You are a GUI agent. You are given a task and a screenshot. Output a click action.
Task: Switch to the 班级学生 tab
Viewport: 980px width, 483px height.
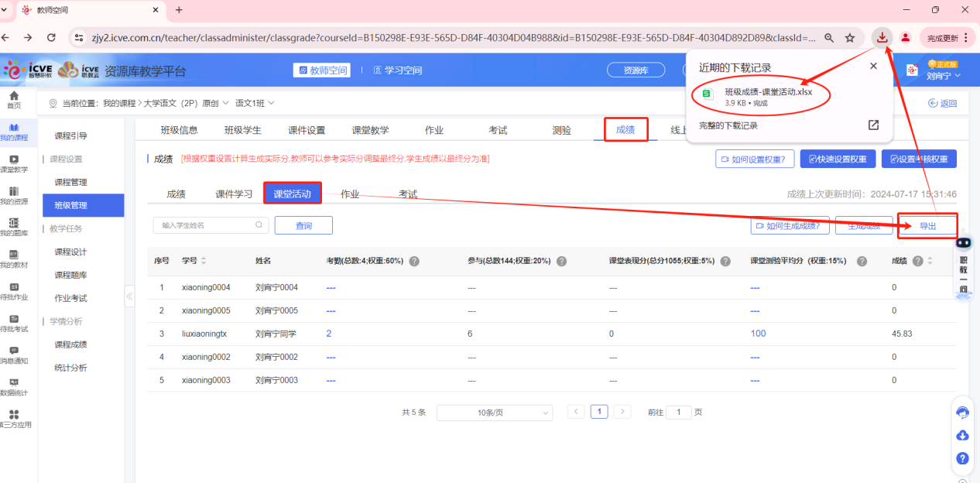242,130
